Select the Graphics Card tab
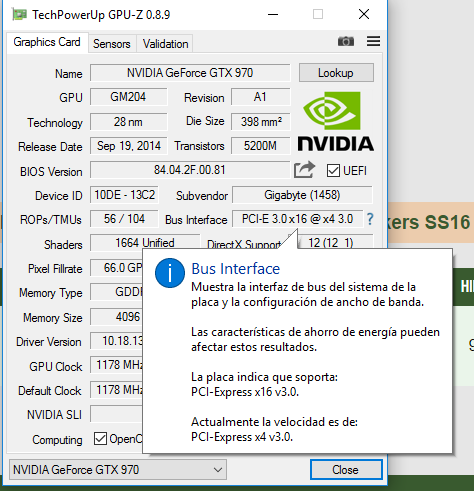This screenshot has height=492, width=474. (47, 42)
